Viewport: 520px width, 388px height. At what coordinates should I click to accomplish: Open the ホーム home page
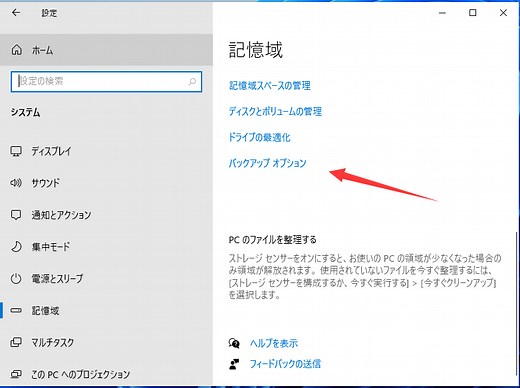point(106,50)
